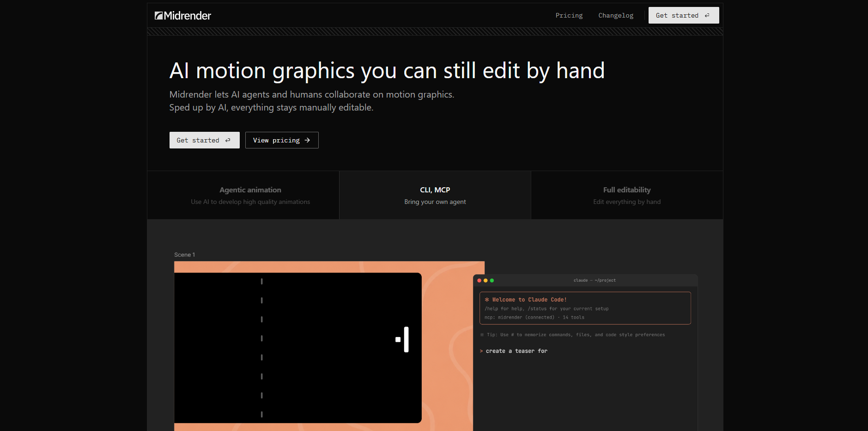Click the Midrender logo
868x431 pixels.
click(183, 16)
